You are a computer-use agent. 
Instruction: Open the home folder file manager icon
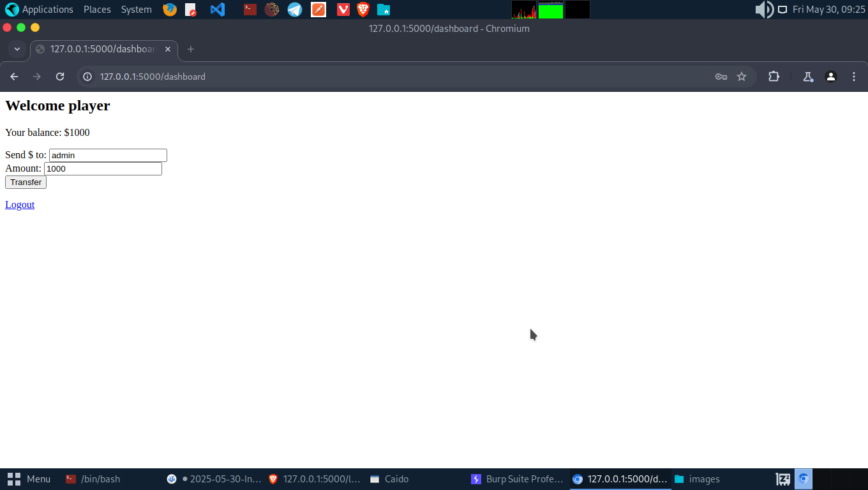coord(384,10)
